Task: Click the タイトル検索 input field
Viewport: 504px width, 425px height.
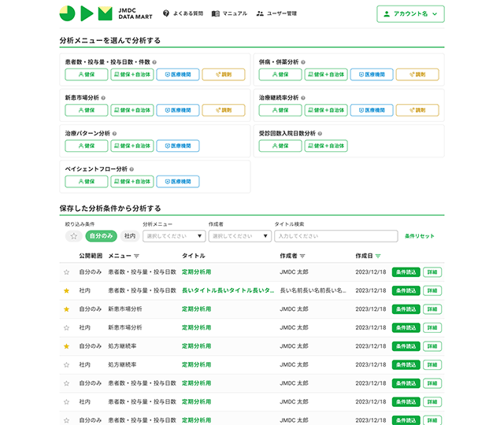Action: 335,236
